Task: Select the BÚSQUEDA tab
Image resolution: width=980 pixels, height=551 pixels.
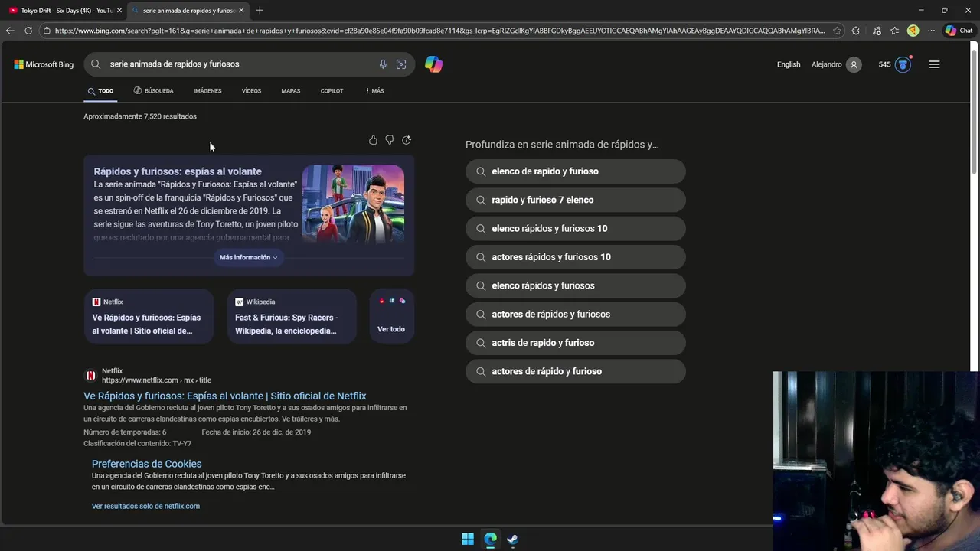Action: pyautogui.click(x=153, y=91)
